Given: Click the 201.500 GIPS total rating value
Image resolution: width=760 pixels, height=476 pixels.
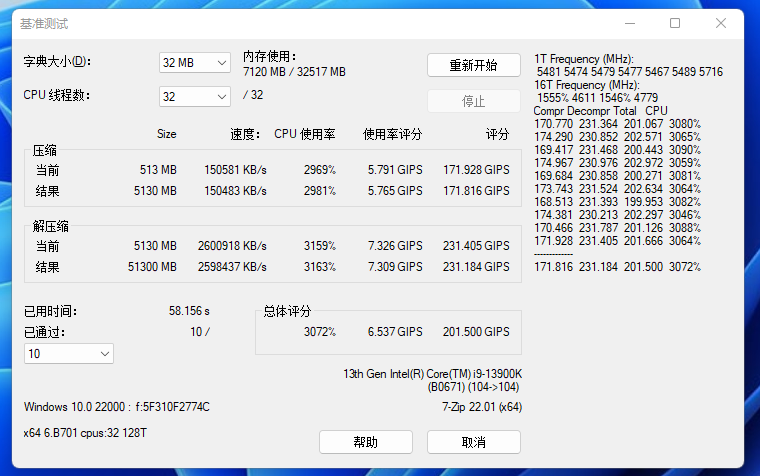Looking at the screenshot, I should click(x=476, y=332).
